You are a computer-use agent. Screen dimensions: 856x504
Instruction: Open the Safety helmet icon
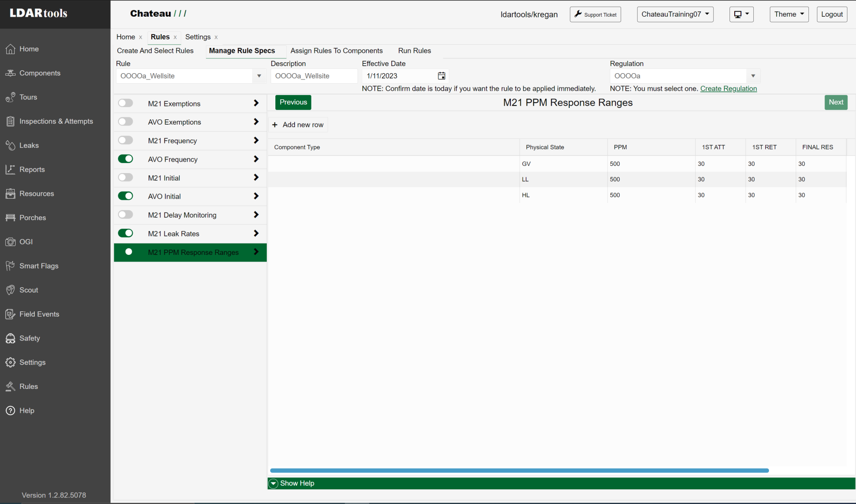click(10, 339)
